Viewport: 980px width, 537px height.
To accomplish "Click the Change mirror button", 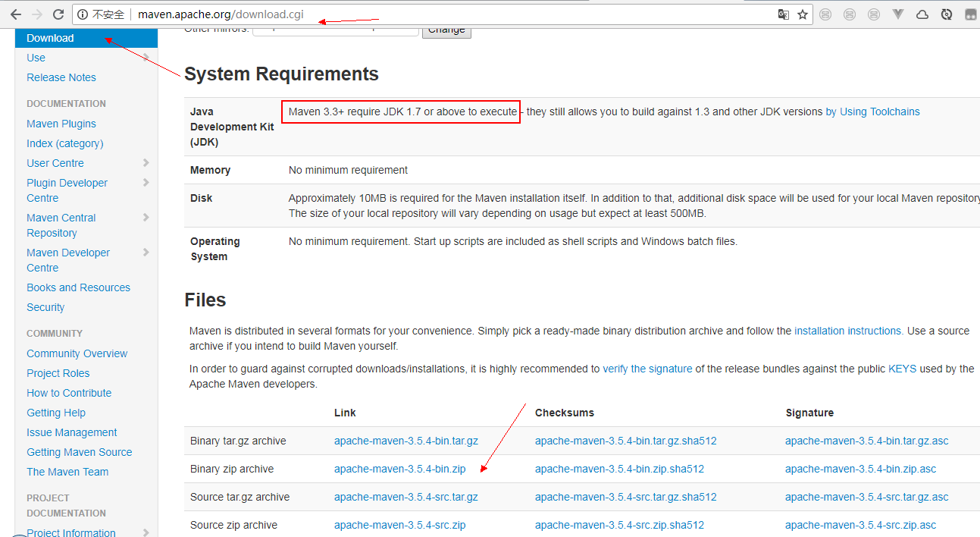I will click(446, 30).
